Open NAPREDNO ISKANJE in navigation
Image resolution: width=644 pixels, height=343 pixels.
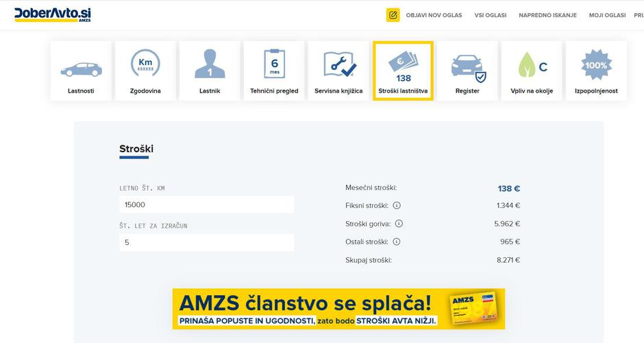click(547, 15)
